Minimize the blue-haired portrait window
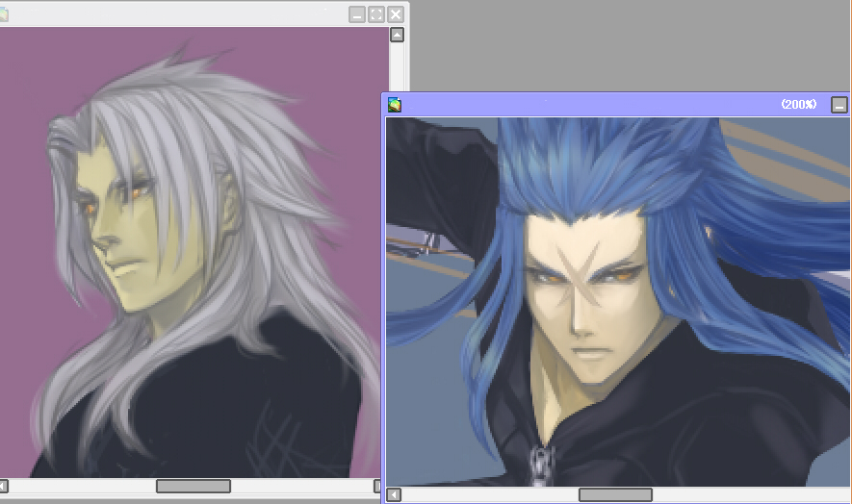Image resolution: width=852 pixels, height=504 pixels. tap(839, 105)
